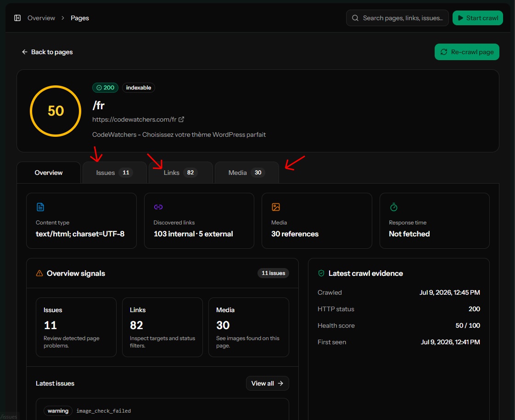Click the Overview signals warning triangle icon
Viewport: 515px width, 420px height.
coord(39,273)
